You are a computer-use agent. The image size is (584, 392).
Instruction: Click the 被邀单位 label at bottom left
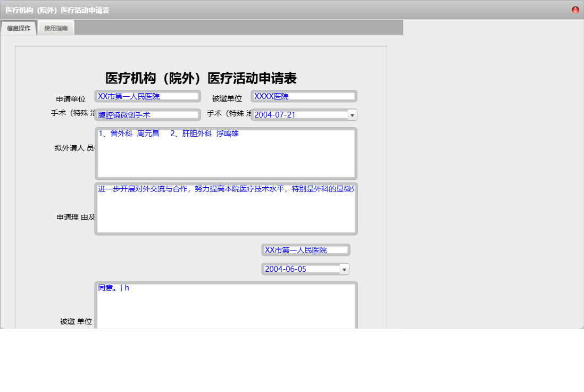tap(78, 321)
